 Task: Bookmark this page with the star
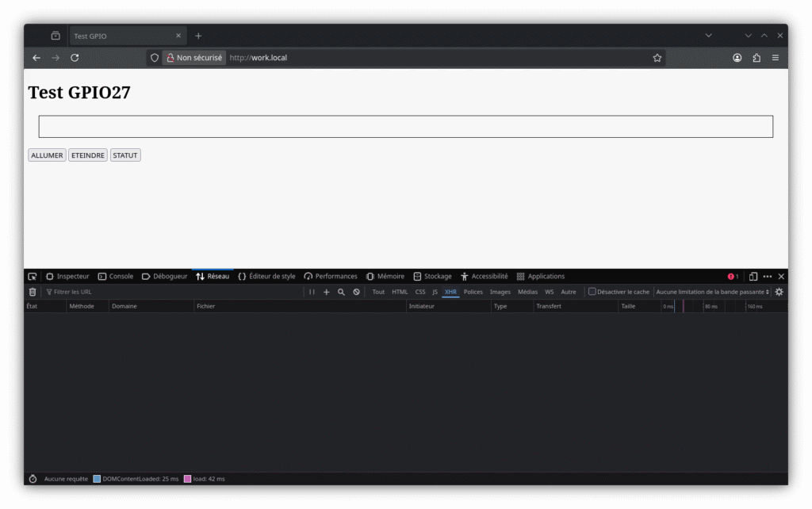point(657,58)
